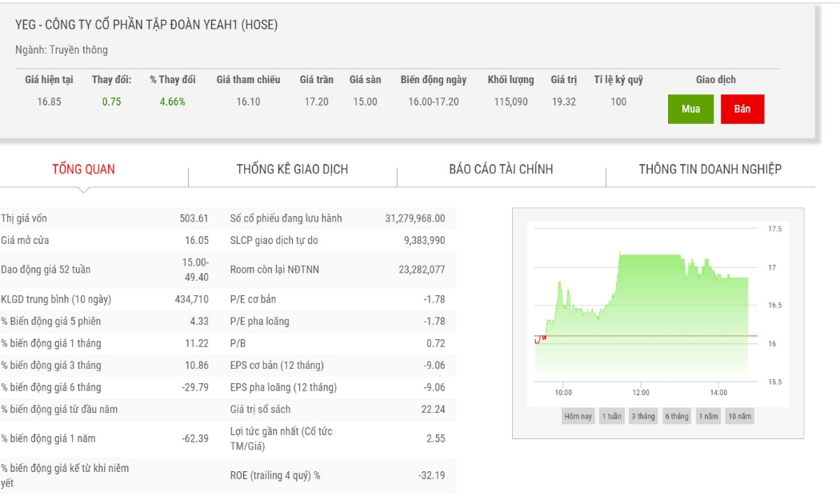Click the green Mua buy button

690,110
